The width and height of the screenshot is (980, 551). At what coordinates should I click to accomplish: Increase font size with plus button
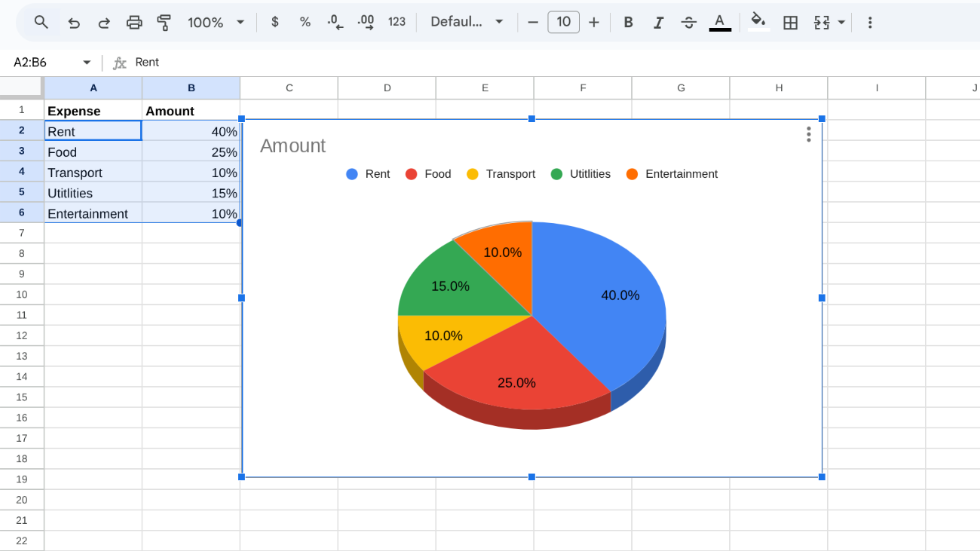pyautogui.click(x=594, y=22)
